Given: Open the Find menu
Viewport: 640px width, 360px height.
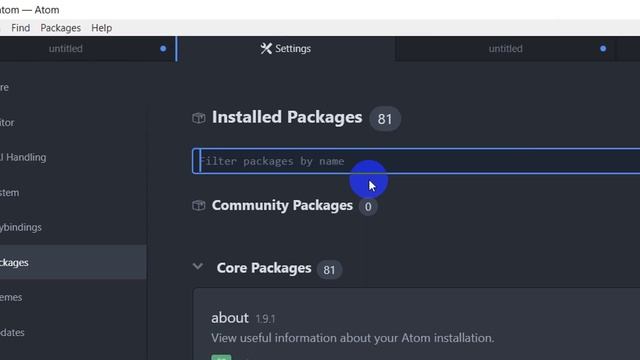Looking at the screenshot, I should [x=20, y=28].
